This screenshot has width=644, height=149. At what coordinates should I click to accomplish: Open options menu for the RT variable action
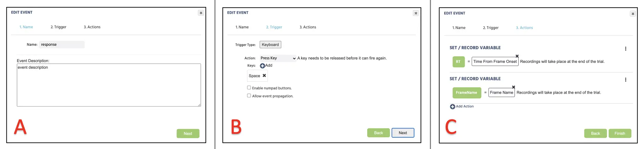tap(626, 49)
